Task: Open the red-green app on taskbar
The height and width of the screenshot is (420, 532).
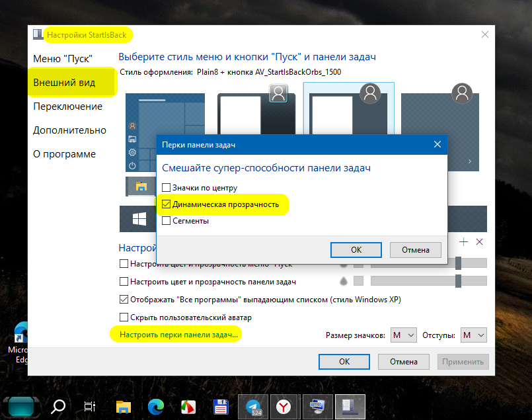Action: pos(188,407)
